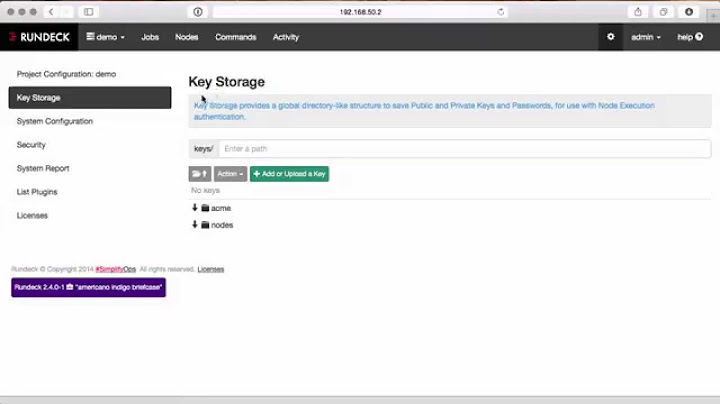The image size is (720, 404).
Task: Click the browser share icon
Action: point(638,12)
